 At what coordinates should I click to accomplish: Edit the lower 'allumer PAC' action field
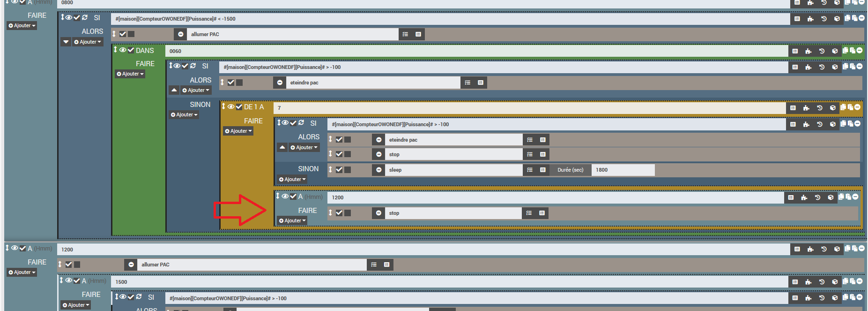click(252, 265)
